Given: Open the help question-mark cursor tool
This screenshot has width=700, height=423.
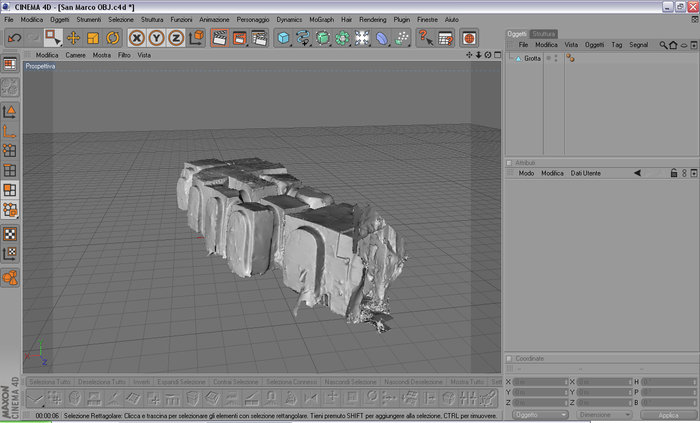Looking at the screenshot, I should pyautogui.click(x=425, y=38).
